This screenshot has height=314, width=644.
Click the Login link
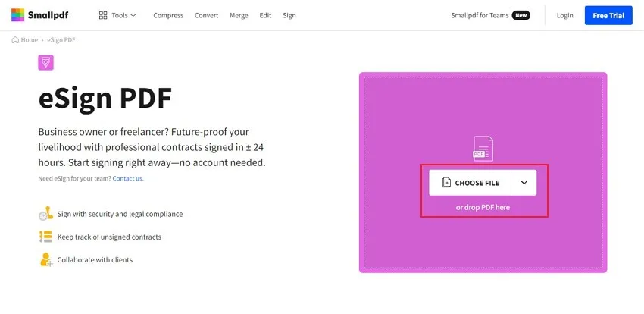click(564, 15)
